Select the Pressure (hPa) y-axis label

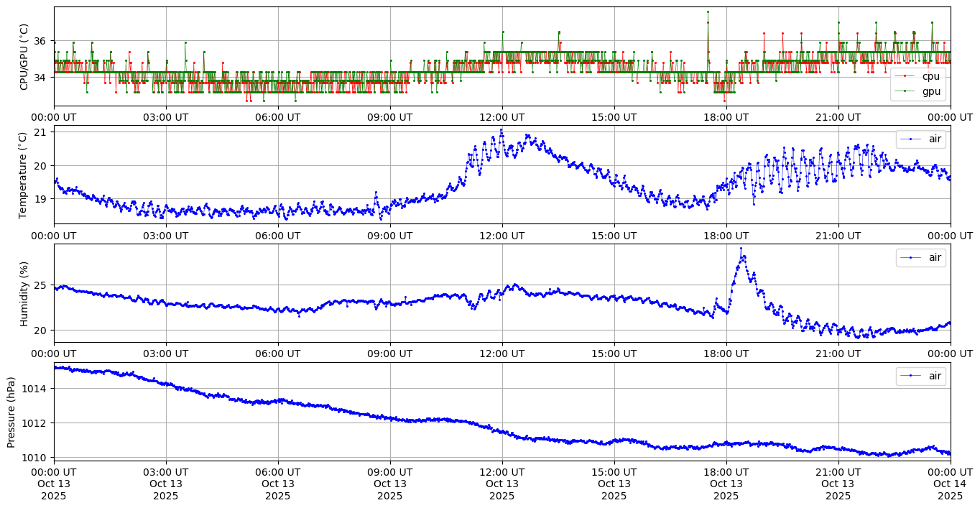pos(12,411)
